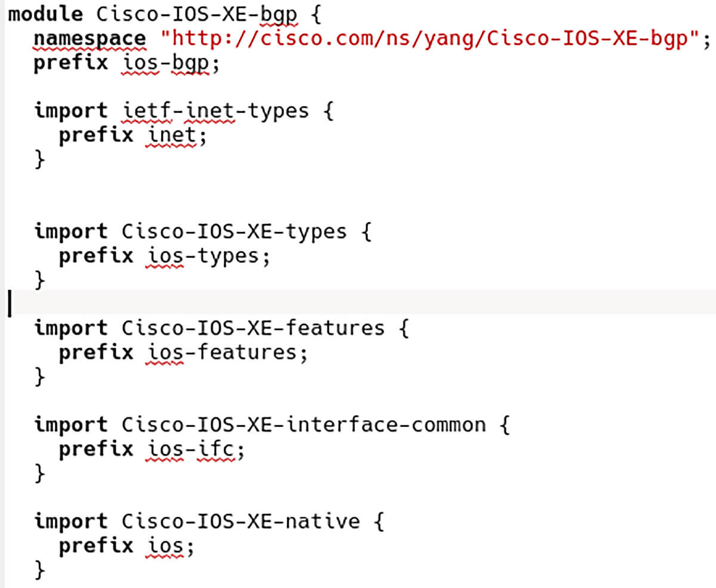Image resolution: width=716 pixels, height=588 pixels.
Task: Place cursor on the highlighted empty line
Action: pyautogui.click(x=358, y=304)
